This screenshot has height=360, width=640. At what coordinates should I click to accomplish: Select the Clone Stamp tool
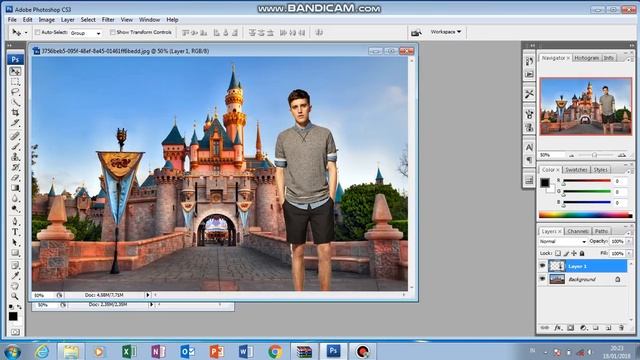[15, 157]
